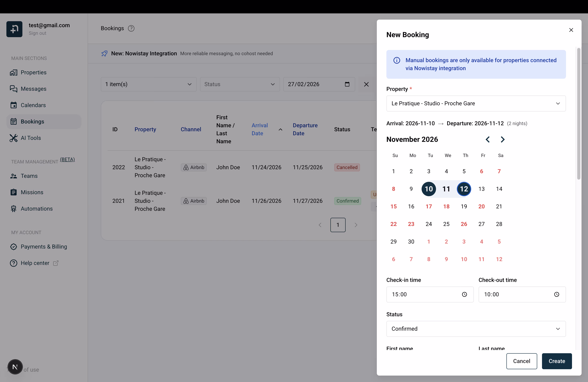The height and width of the screenshot is (382, 588).
Task: Click Airbnb badge for booking 2022
Action: [194, 168]
